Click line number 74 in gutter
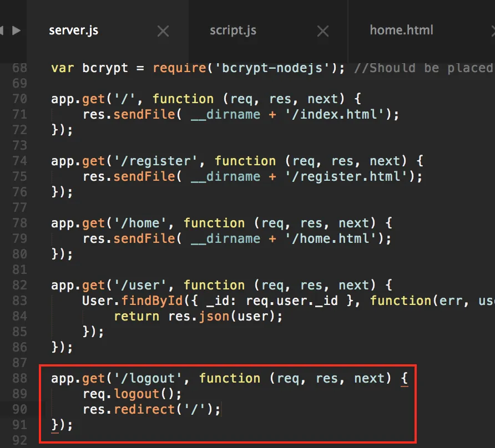Image resolution: width=495 pixels, height=448 pixels. point(19,161)
